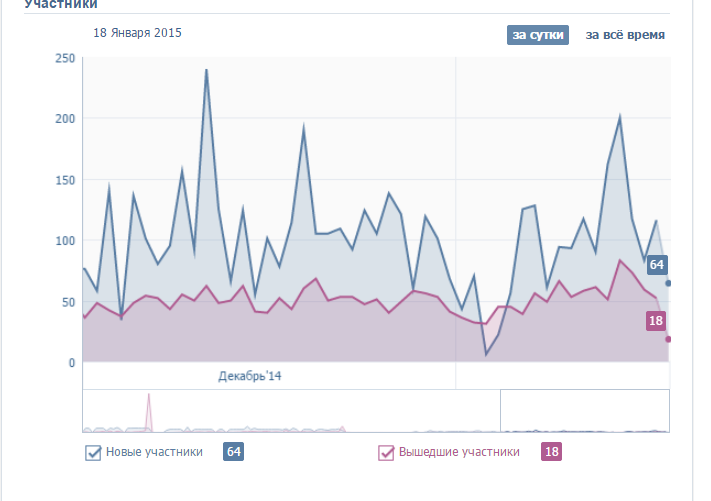Click the '18 Января 2015' date text

coord(137,33)
